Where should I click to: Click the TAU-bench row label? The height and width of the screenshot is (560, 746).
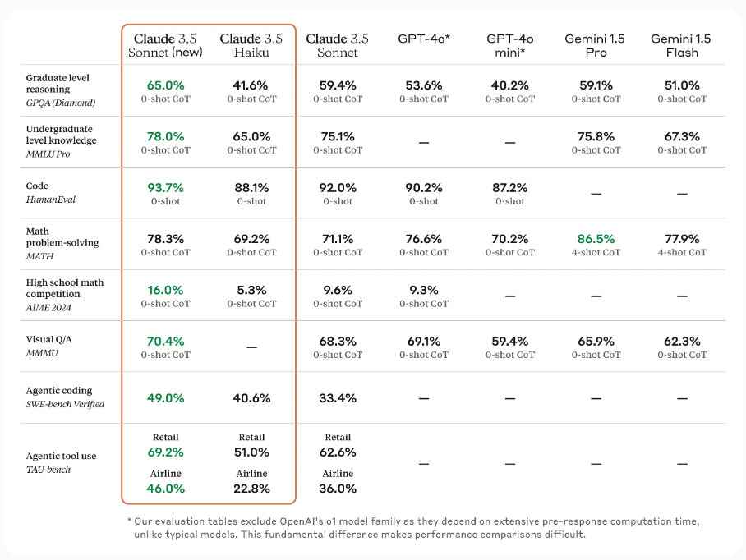[48, 470]
